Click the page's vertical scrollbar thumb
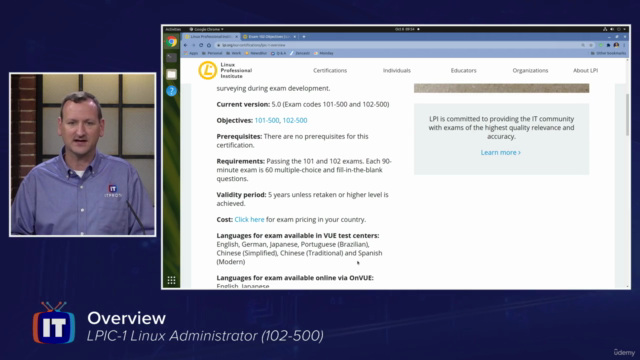 click(x=627, y=114)
